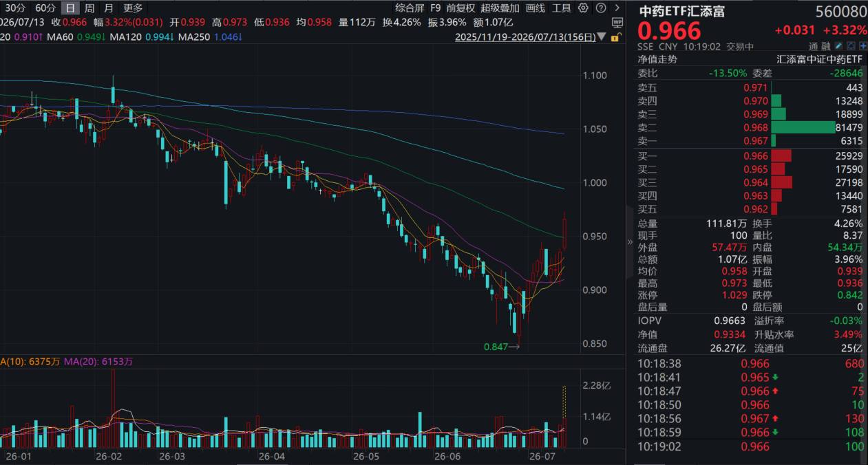868x465 pixels.
Task: Toggle 前复权 price adjustment mode
Action: (461, 8)
